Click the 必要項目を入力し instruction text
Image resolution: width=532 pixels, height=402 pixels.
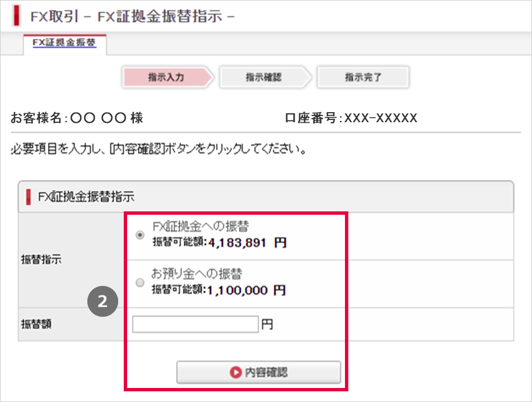tap(158, 150)
